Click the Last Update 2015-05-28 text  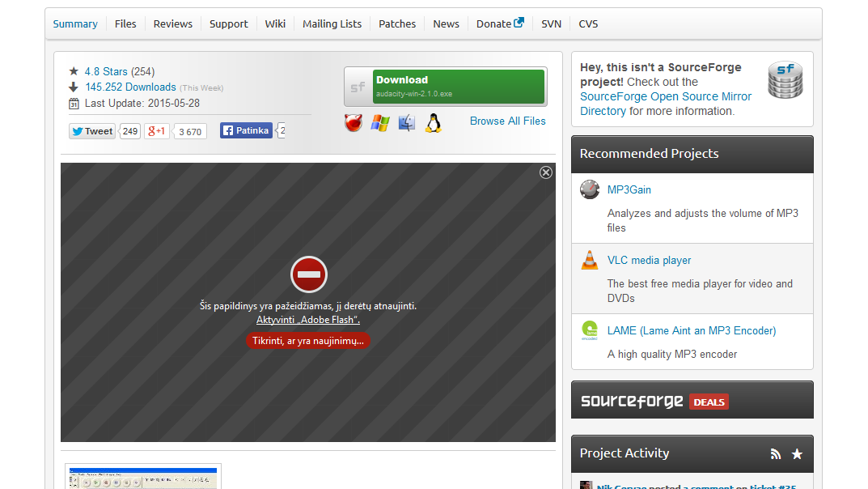click(x=142, y=103)
